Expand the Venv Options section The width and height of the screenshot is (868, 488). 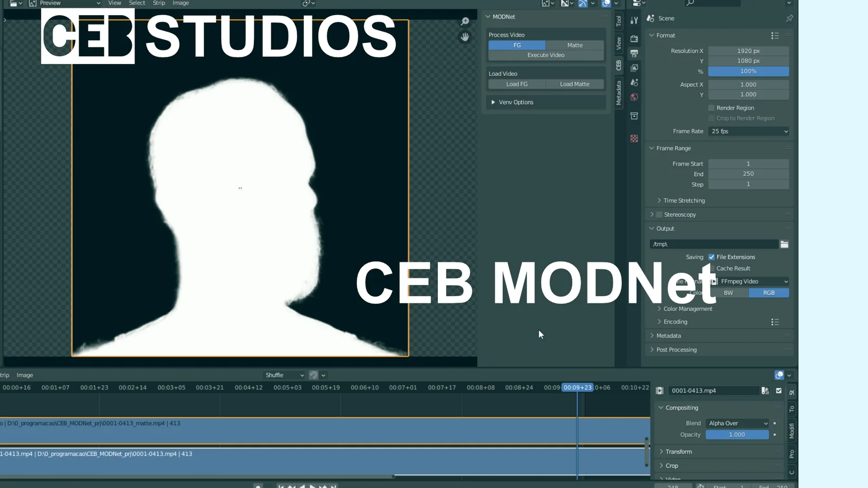(x=493, y=102)
